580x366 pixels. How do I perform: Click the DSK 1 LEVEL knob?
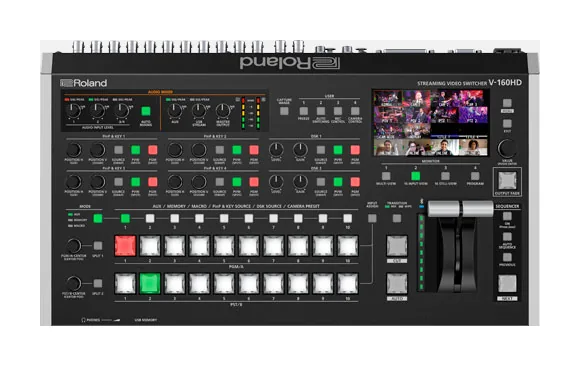point(276,150)
